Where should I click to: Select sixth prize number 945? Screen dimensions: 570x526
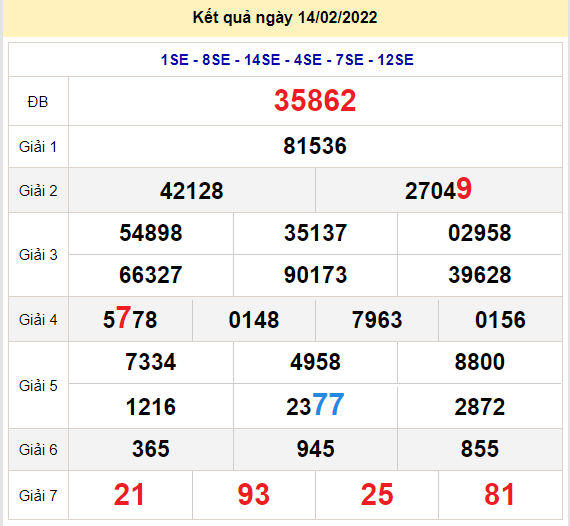pyautogui.click(x=315, y=449)
